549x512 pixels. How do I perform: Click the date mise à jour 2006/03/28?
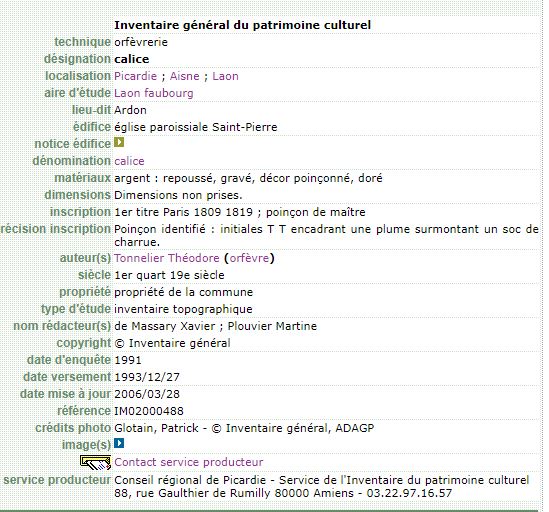point(147,394)
